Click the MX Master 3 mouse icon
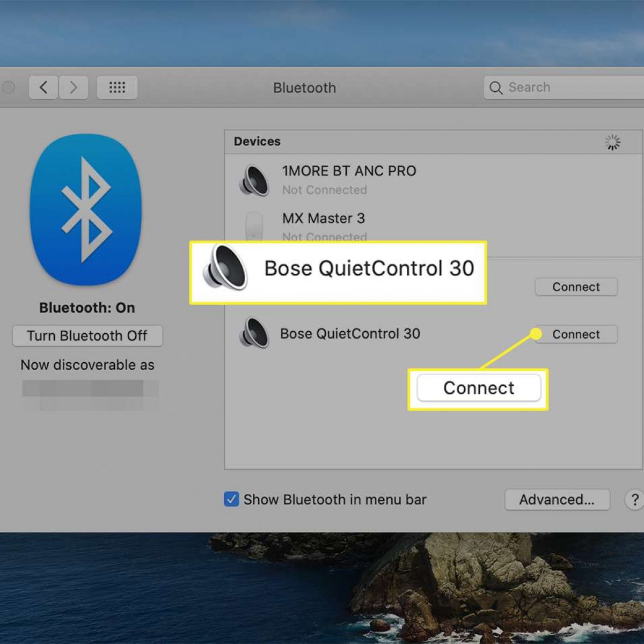 pyautogui.click(x=254, y=226)
